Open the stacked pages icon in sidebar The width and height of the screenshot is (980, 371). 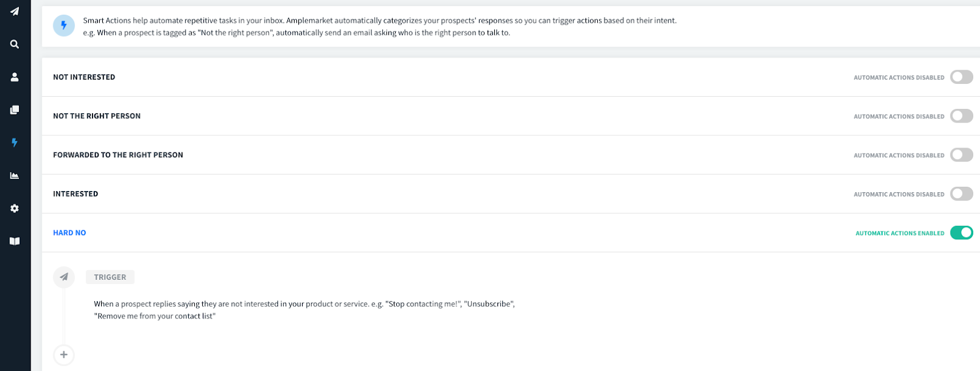[x=15, y=110]
